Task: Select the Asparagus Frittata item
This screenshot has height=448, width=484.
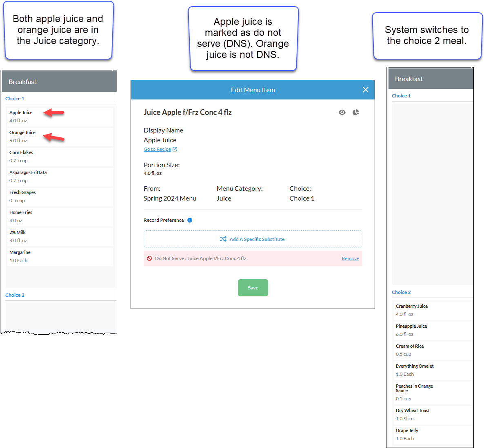Action: click(60, 177)
